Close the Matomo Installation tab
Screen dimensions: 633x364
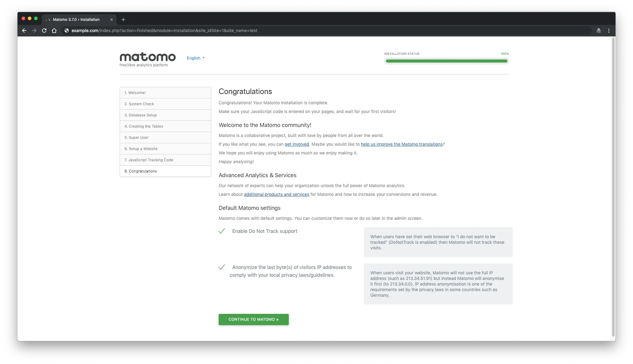[112, 20]
